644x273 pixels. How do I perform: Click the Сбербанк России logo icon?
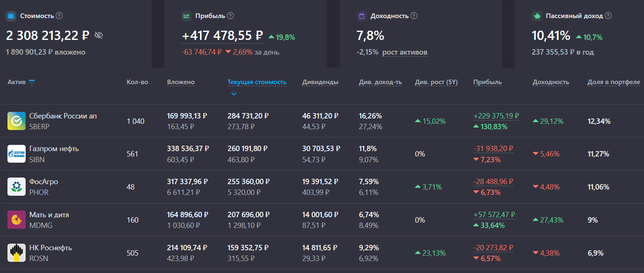(x=16, y=121)
